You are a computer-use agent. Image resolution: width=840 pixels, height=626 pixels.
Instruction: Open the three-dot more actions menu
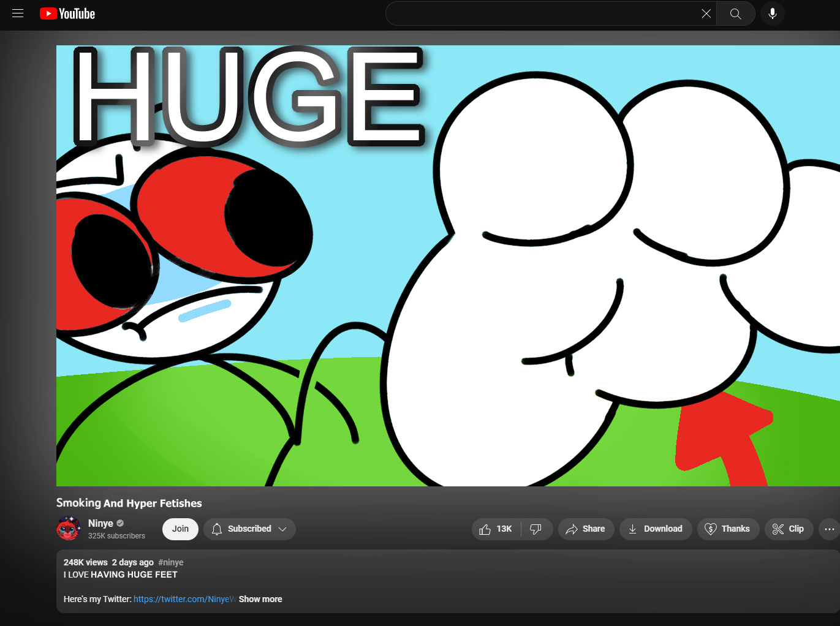coord(830,529)
